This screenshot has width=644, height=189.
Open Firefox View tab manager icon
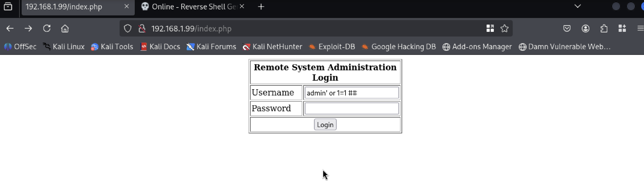tap(8, 6)
